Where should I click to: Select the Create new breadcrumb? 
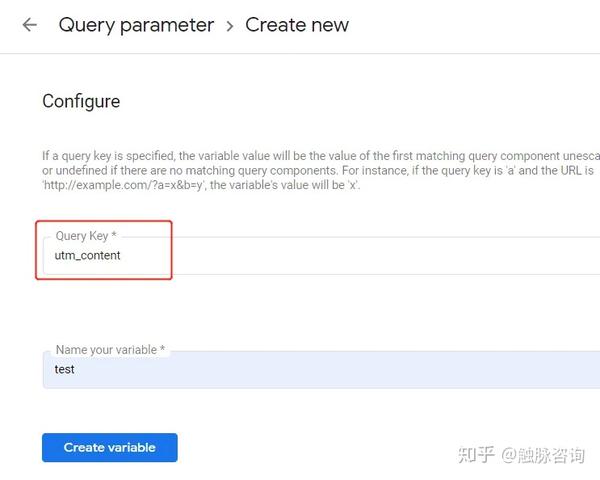coord(297,25)
